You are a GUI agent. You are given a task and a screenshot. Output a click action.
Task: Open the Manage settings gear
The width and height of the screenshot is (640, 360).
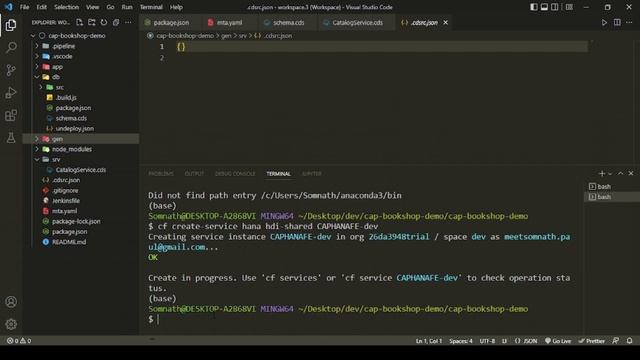tap(11, 324)
